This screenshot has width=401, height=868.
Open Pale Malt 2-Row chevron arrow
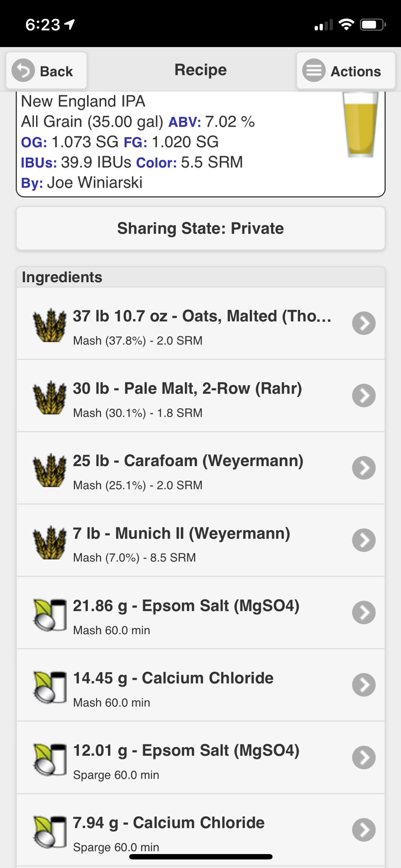click(x=364, y=395)
